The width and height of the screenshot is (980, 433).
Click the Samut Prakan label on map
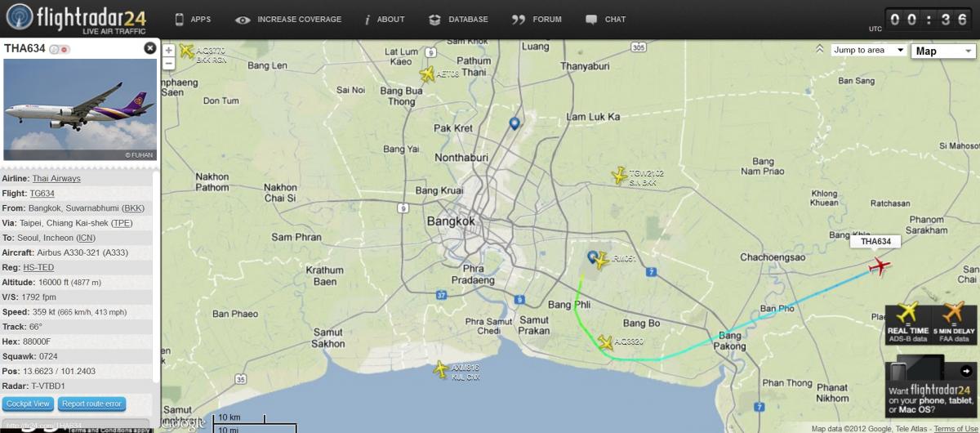click(x=532, y=324)
